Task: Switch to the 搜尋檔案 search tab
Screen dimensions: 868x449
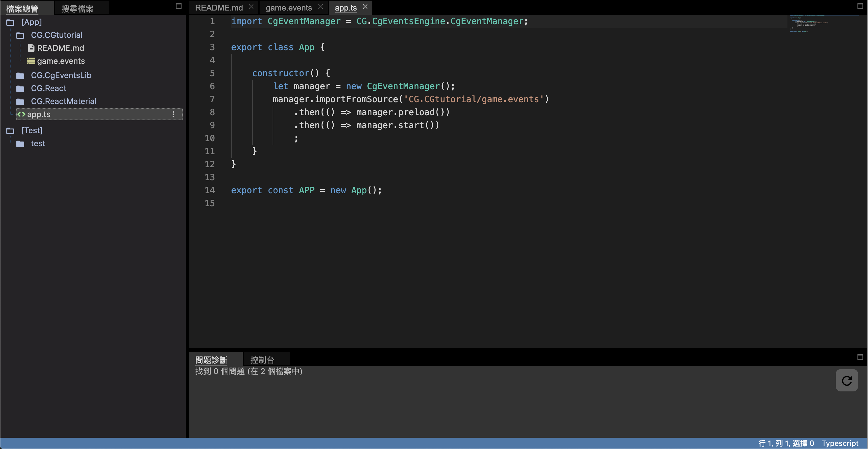Action: click(77, 9)
